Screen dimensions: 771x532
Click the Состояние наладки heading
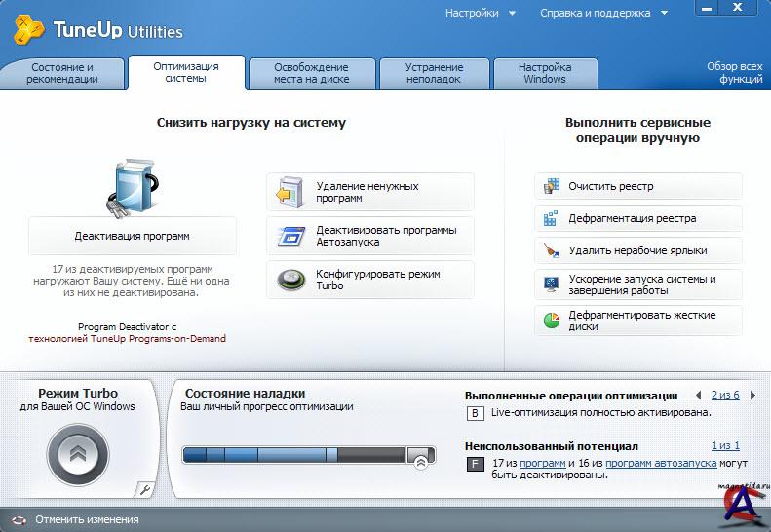point(245,394)
